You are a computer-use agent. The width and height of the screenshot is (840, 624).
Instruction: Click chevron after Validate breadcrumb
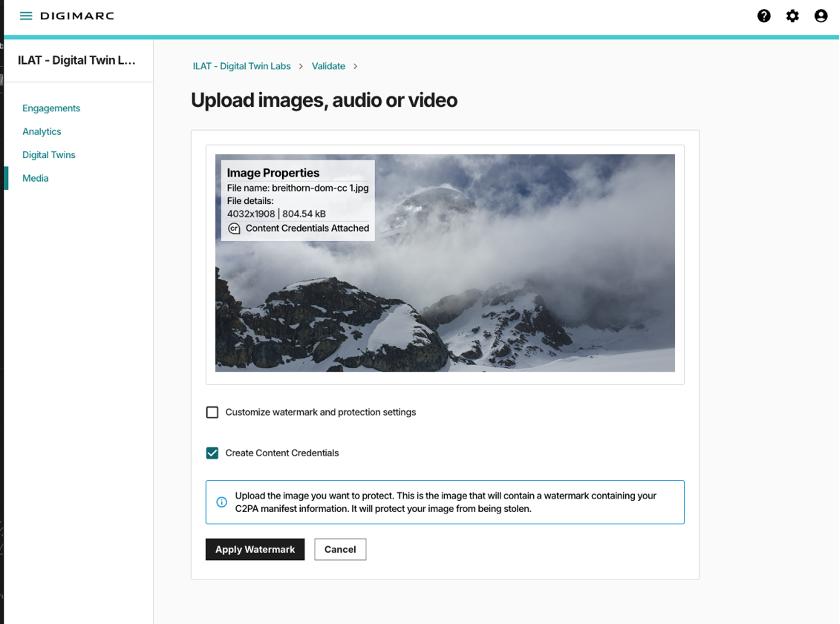tap(355, 66)
